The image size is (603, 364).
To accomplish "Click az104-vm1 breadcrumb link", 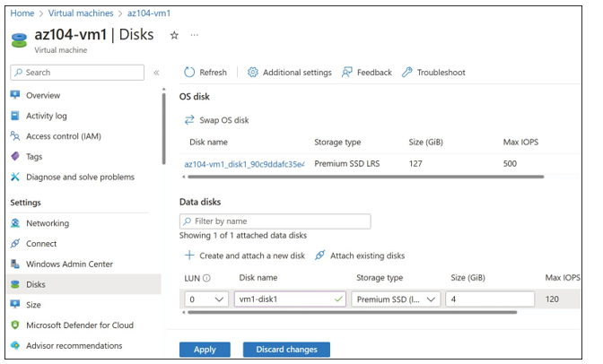I will [x=149, y=13].
